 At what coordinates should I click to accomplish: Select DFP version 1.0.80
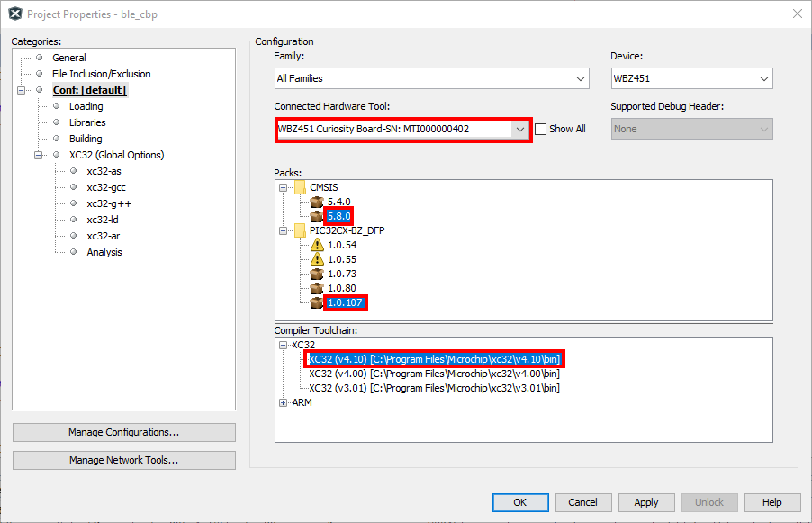click(x=342, y=288)
